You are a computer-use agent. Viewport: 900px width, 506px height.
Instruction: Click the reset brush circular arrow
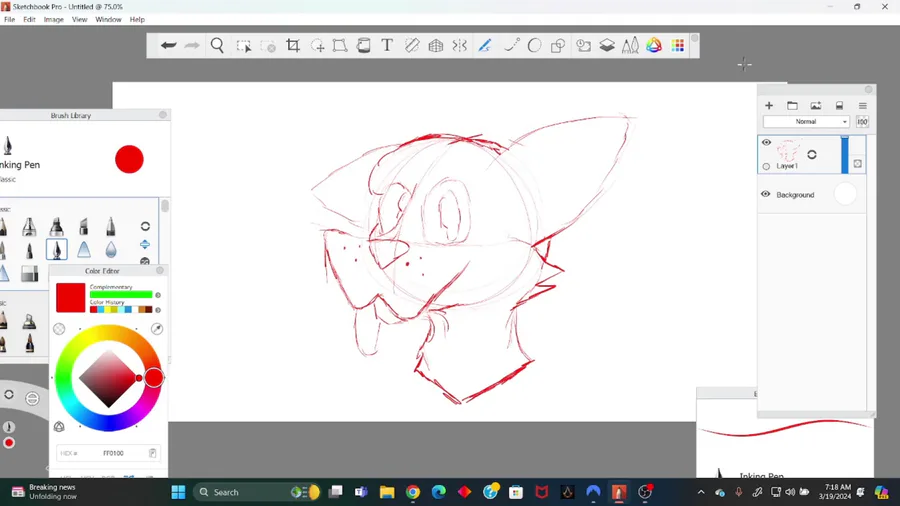pos(145,226)
